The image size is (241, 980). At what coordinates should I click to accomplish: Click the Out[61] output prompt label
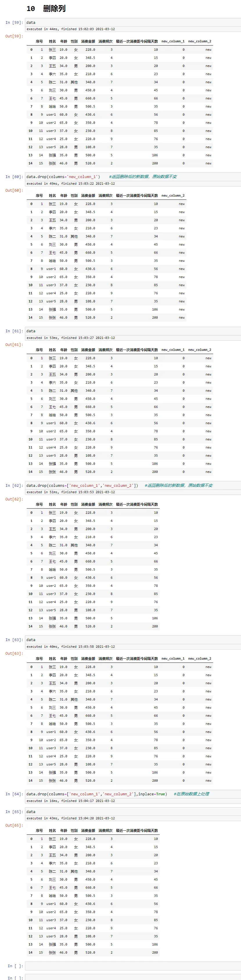14,345
